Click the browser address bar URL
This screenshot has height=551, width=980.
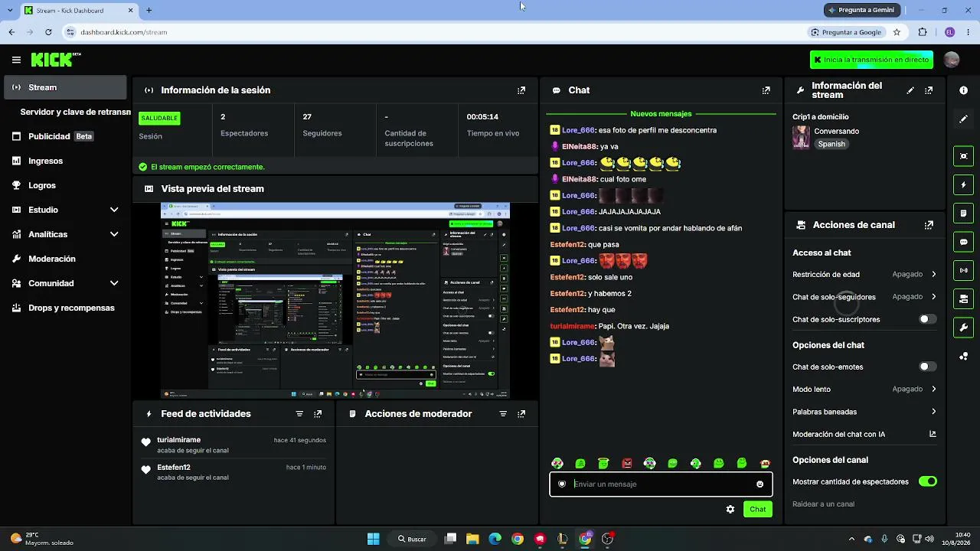point(124,32)
